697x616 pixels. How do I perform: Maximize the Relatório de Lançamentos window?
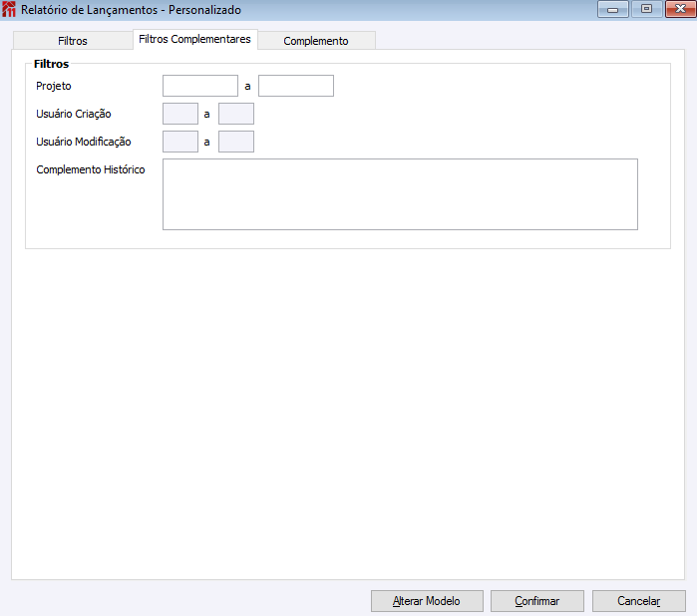[647, 9]
